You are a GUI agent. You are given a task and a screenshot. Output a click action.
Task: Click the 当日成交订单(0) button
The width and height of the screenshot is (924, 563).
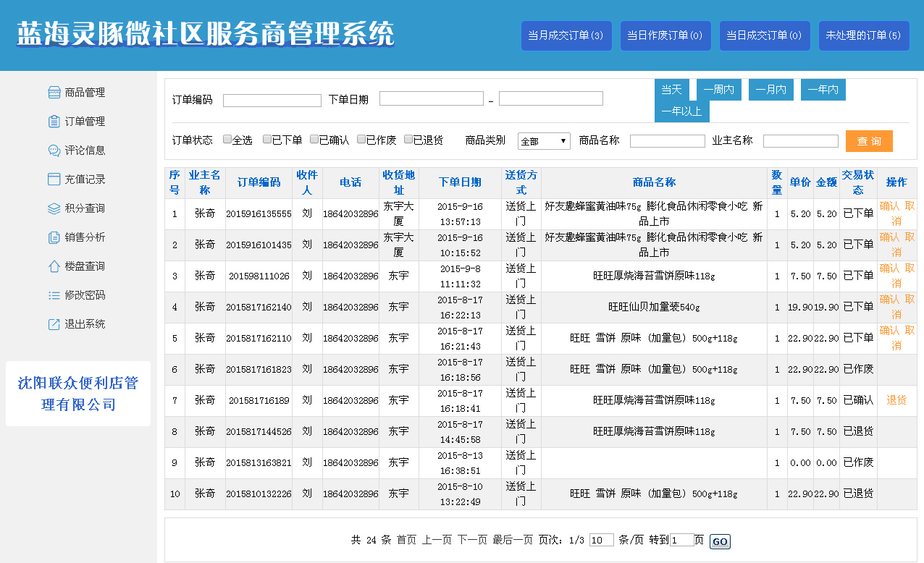(765, 35)
